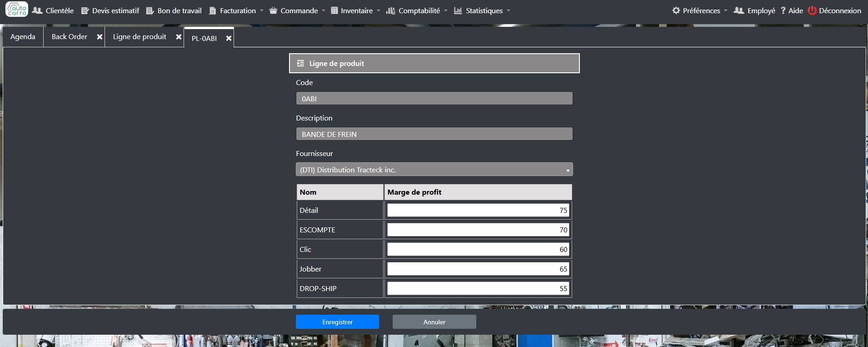The image size is (868, 347).
Task: Open the Employé section
Action: [755, 10]
